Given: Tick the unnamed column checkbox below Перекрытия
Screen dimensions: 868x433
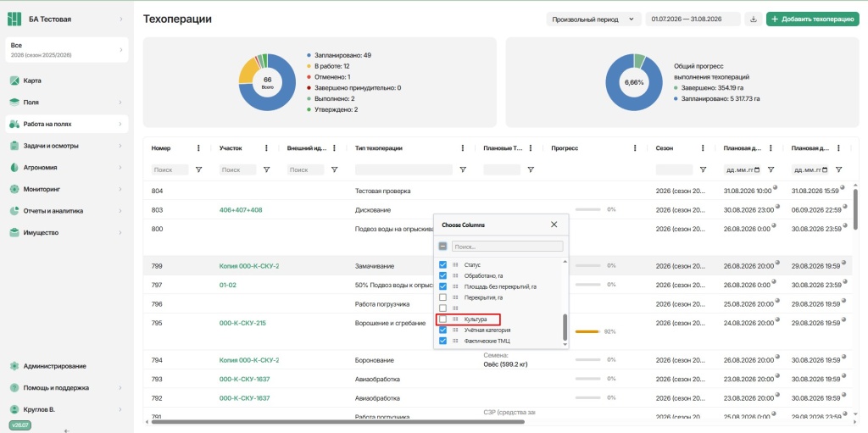Looking at the screenshot, I should coord(442,308).
